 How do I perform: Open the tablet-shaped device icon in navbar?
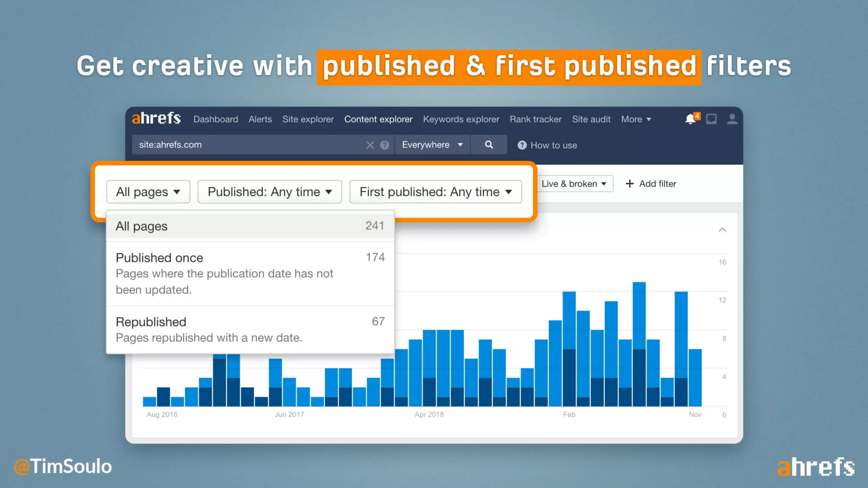point(712,119)
